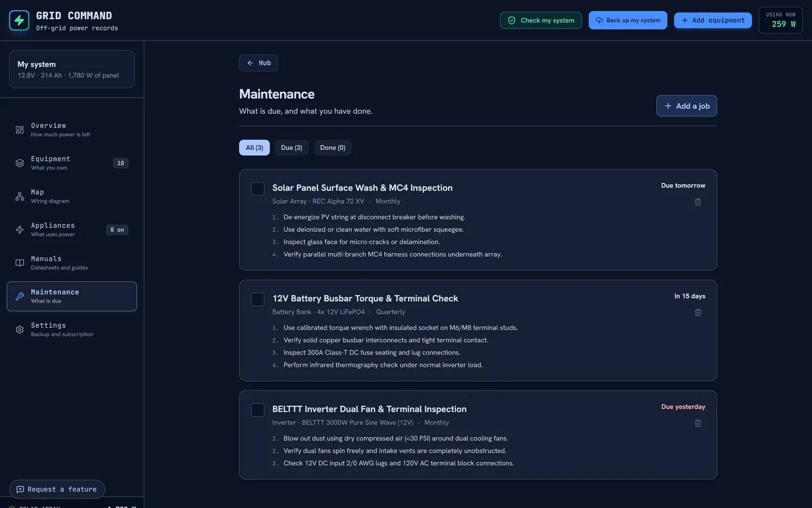The height and width of the screenshot is (508, 812).
Task: Click the 8 on appliances badge
Action: coord(117,230)
